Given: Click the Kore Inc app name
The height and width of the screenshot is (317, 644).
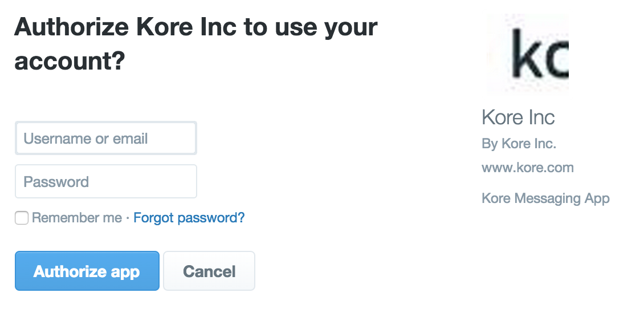Looking at the screenshot, I should point(518,117).
